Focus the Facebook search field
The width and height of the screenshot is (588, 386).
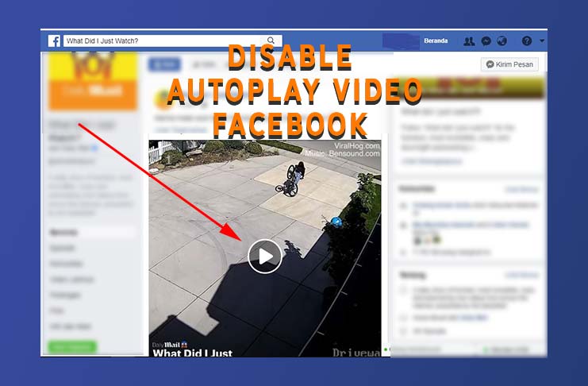[172, 41]
